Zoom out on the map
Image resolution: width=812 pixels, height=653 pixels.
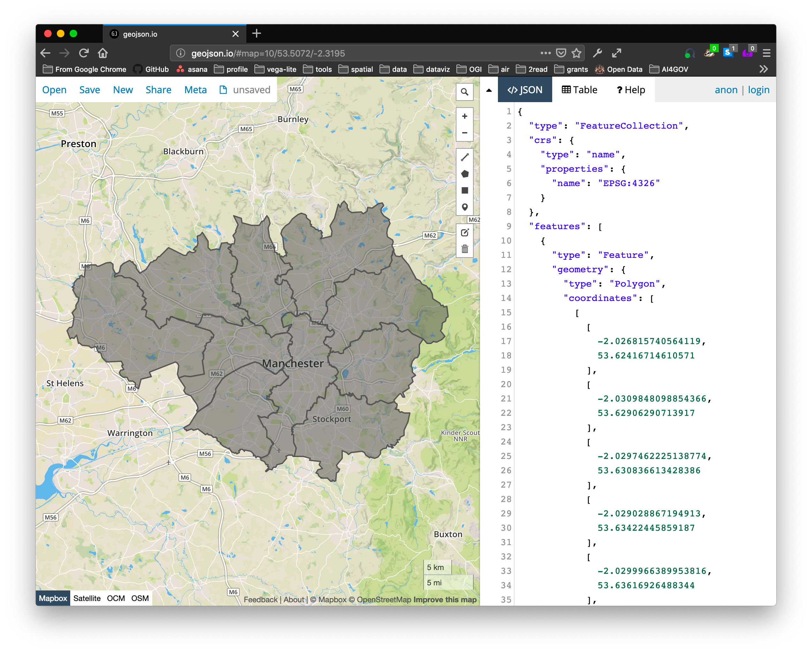click(464, 133)
